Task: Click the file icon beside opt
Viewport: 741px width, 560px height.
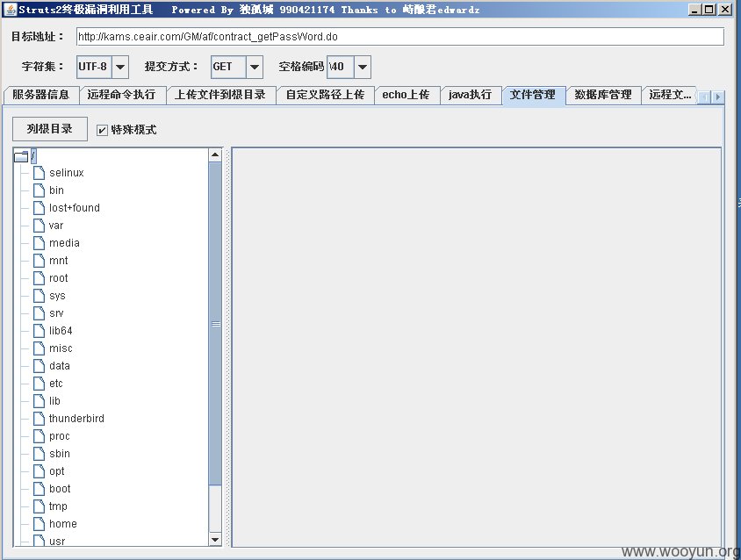Action: pos(40,471)
